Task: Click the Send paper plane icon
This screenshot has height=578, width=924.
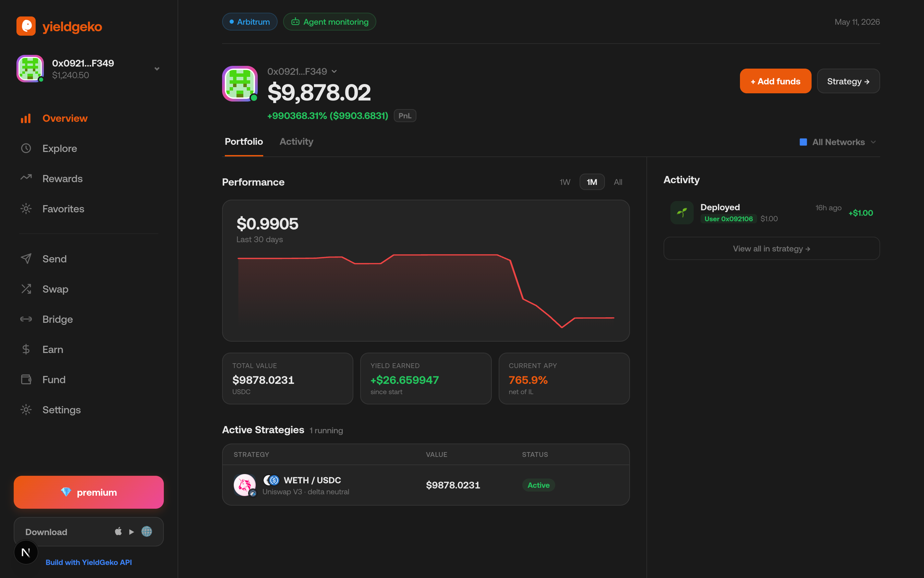Action: (26, 259)
